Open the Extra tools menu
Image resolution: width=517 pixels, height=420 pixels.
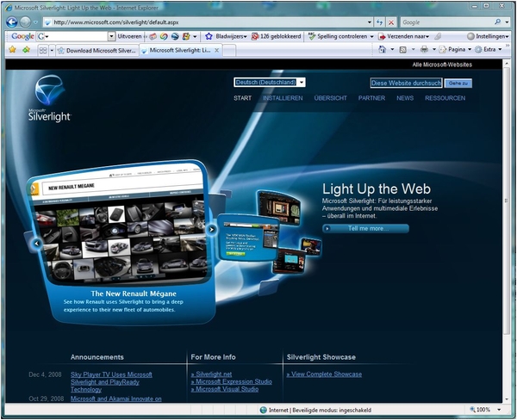pos(489,49)
